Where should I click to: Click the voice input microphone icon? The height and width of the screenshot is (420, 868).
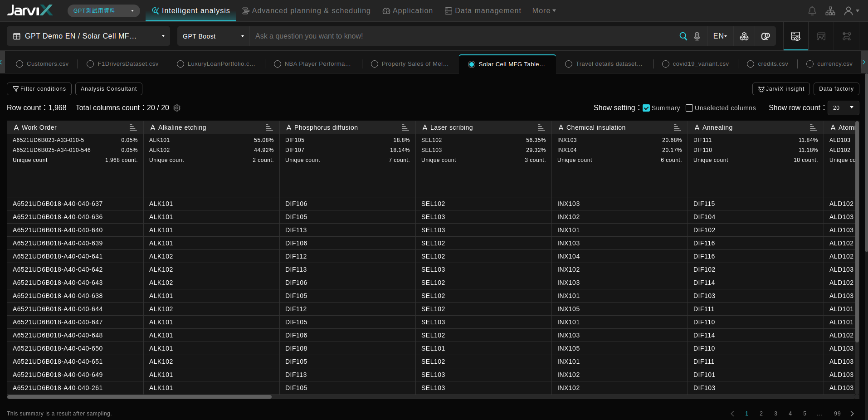697,36
